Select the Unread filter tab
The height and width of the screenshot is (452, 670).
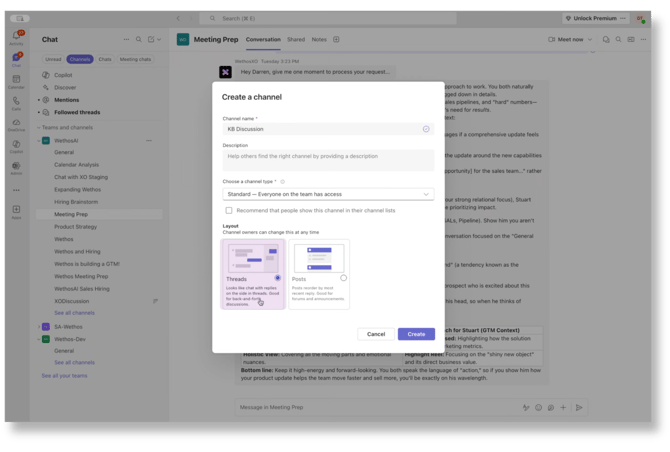tap(53, 59)
